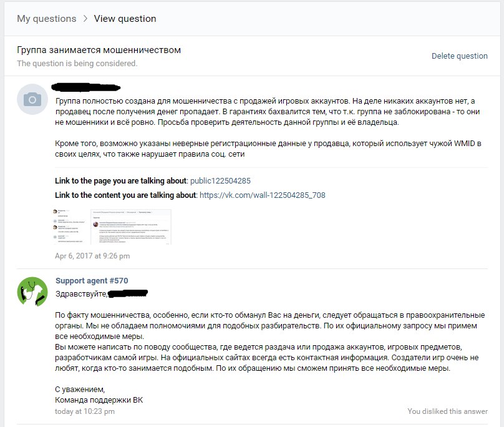Open the vk.com/wall-122504285_708 content link

[262, 195]
